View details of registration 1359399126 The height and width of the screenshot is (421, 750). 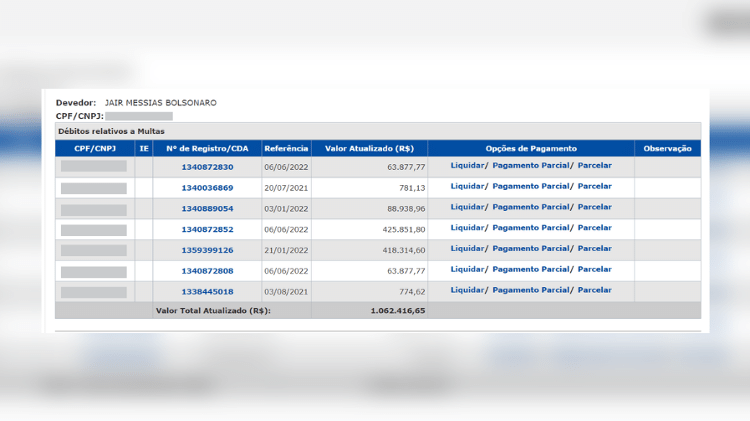point(207,250)
